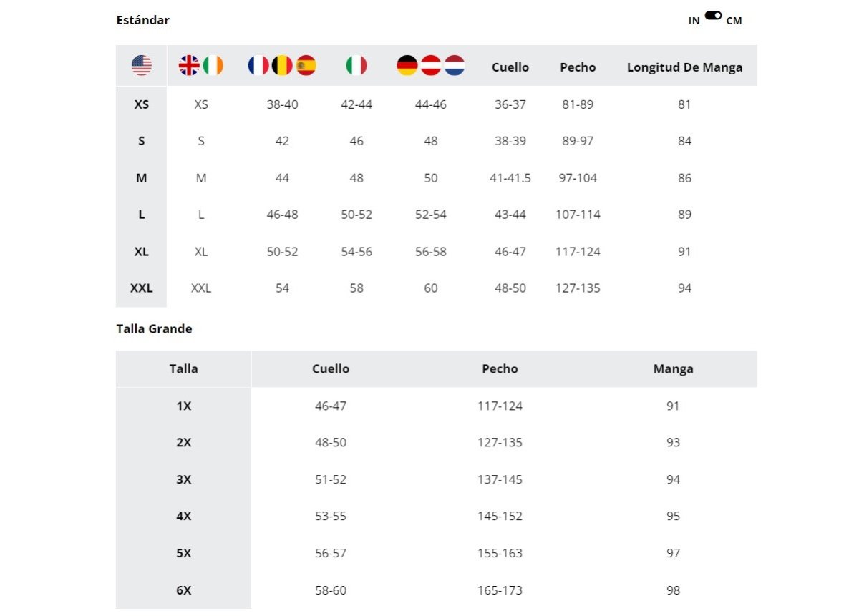
Task: Click the Belgium flag icon
Action: point(283,66)
